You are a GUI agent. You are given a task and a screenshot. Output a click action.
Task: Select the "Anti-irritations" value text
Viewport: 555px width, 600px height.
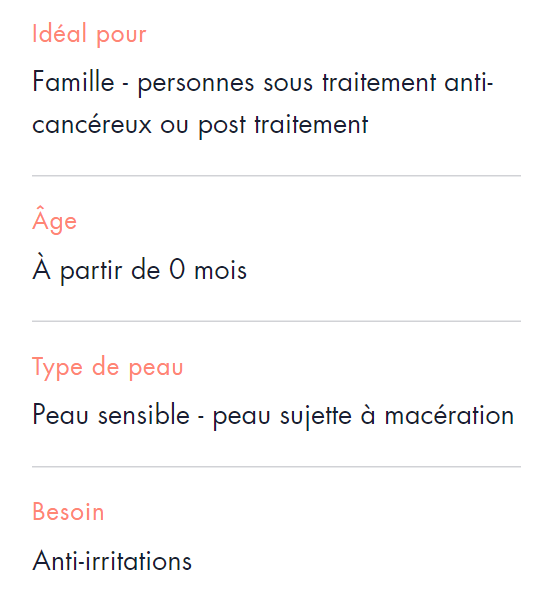click(112, 561)
